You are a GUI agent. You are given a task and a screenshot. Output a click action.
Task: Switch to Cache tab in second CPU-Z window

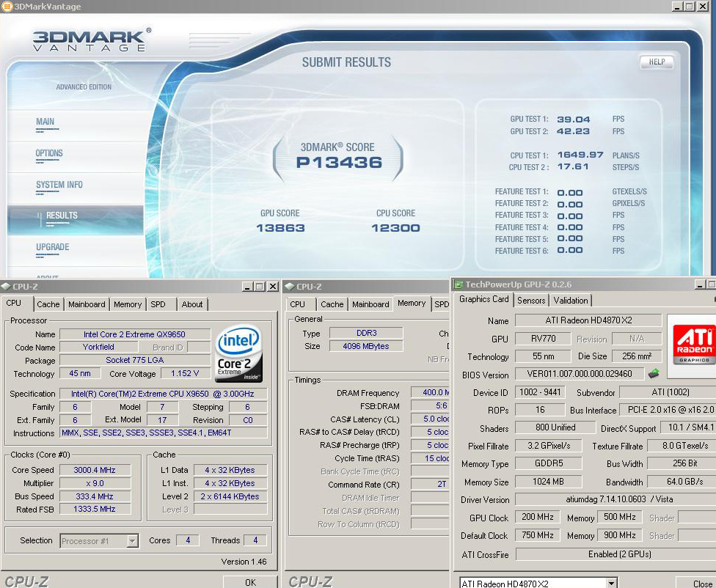click(332, 304)
